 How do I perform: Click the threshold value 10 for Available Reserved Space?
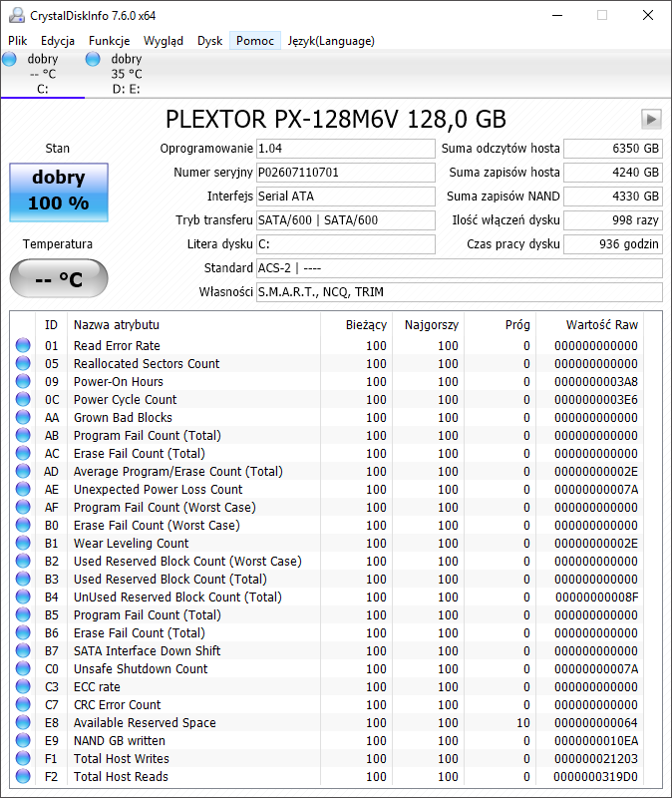click(x=523, y=722)
